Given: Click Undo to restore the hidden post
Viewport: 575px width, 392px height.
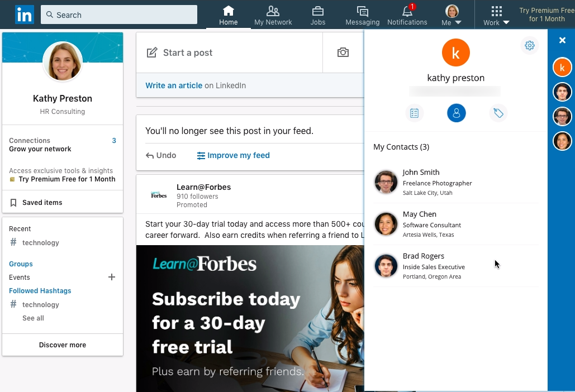Looking at the screenshot, I should (x=161, y=155).
